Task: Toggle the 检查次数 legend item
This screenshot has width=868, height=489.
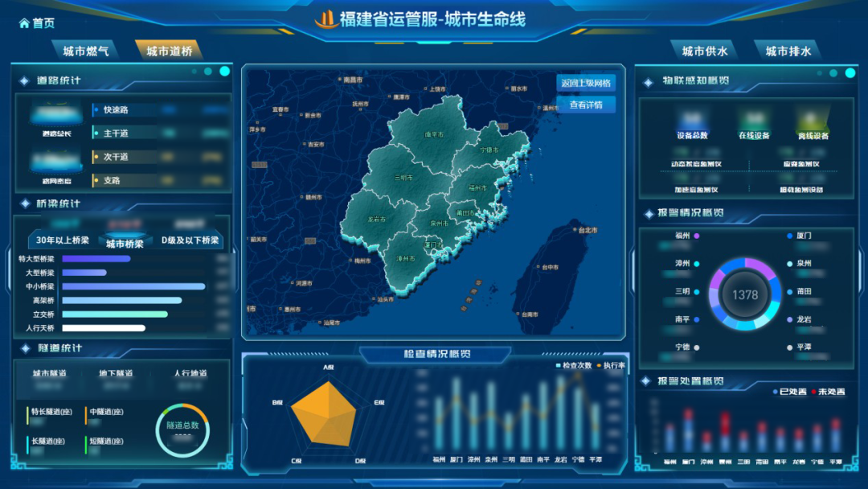Action: [x=574, y=365]
